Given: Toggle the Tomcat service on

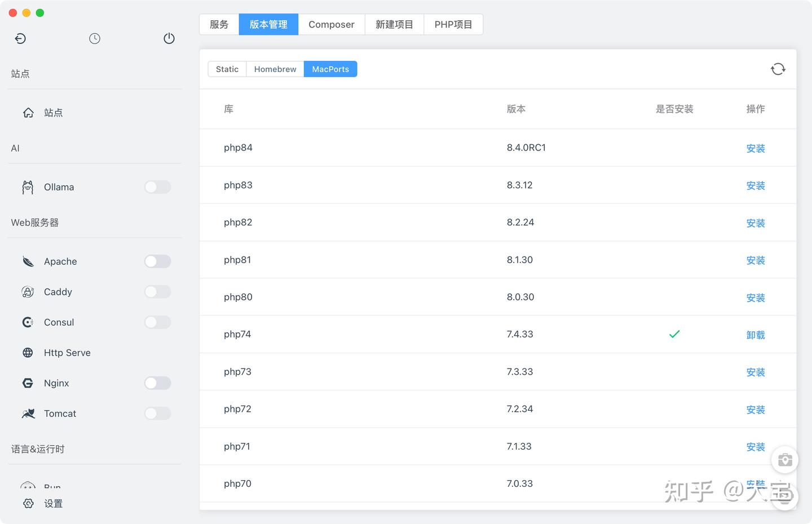Looking at the screenshot, I should tap(157, 413).
